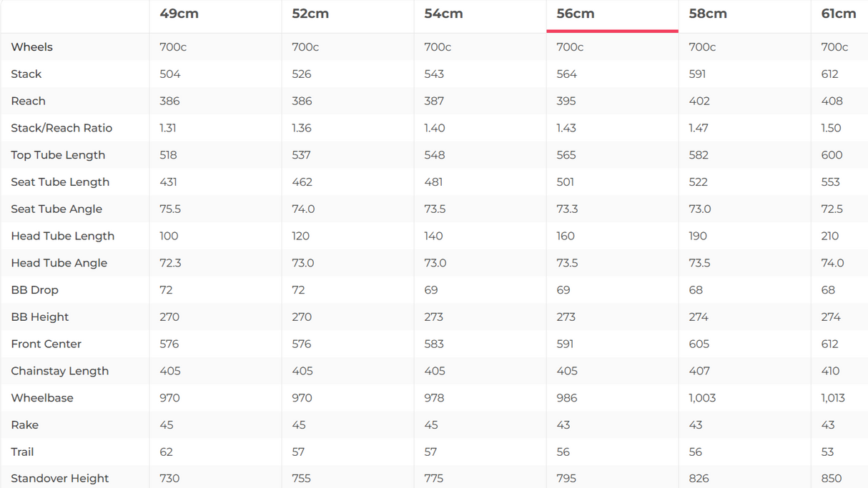Click the highlighted 56cm size header
Screen dimensions: 868x488
click(576, 14)
